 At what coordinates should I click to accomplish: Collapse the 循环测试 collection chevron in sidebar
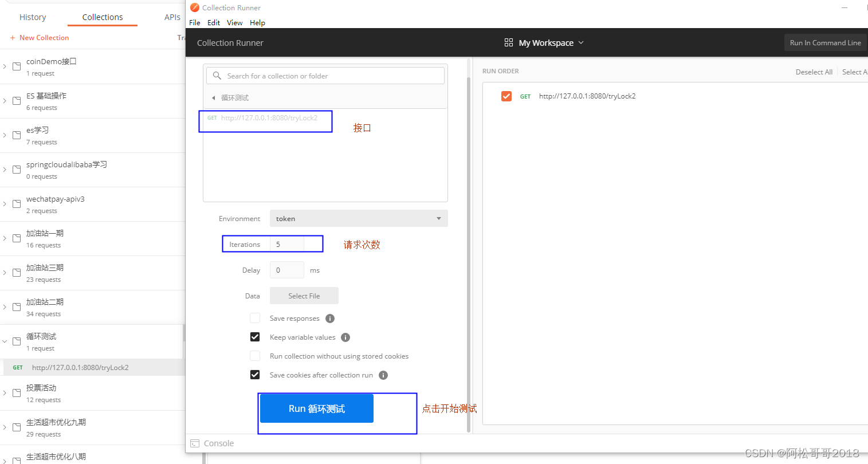5,341
